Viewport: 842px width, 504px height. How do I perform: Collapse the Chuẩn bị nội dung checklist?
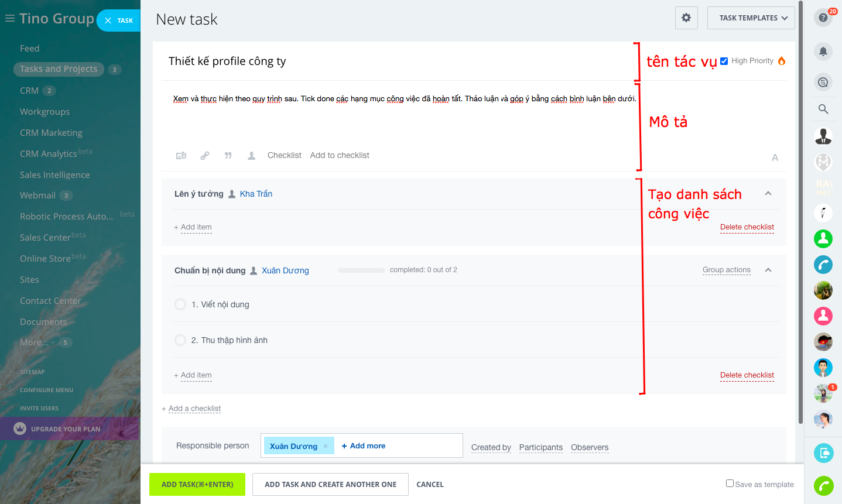pos(768,270)
